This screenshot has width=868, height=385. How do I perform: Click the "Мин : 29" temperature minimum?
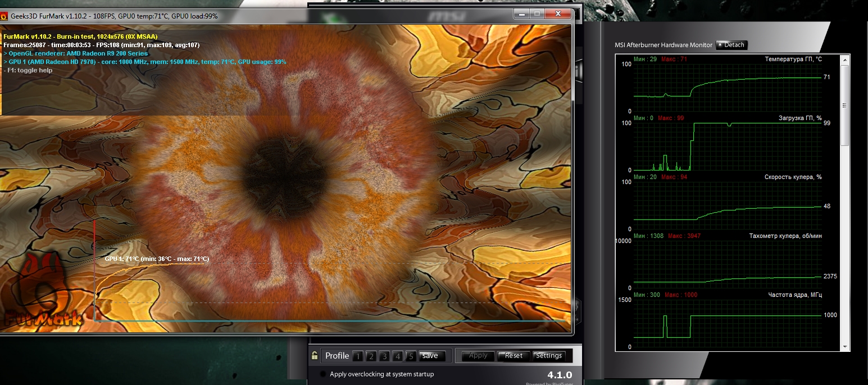click(x=645, y=59)
